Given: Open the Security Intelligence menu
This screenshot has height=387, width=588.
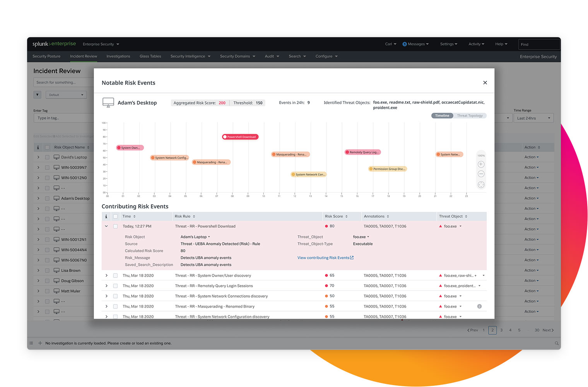Looking at the screenshot, I should tap(190, 57).
